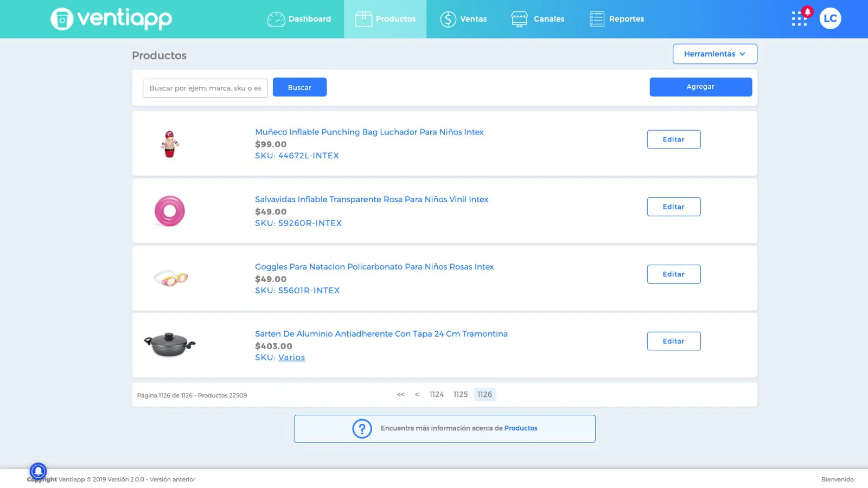This screenshot has width=868, height=488.
Task: Go to previous page with < button
Action: pyautogui.click(x=417, y=395)
